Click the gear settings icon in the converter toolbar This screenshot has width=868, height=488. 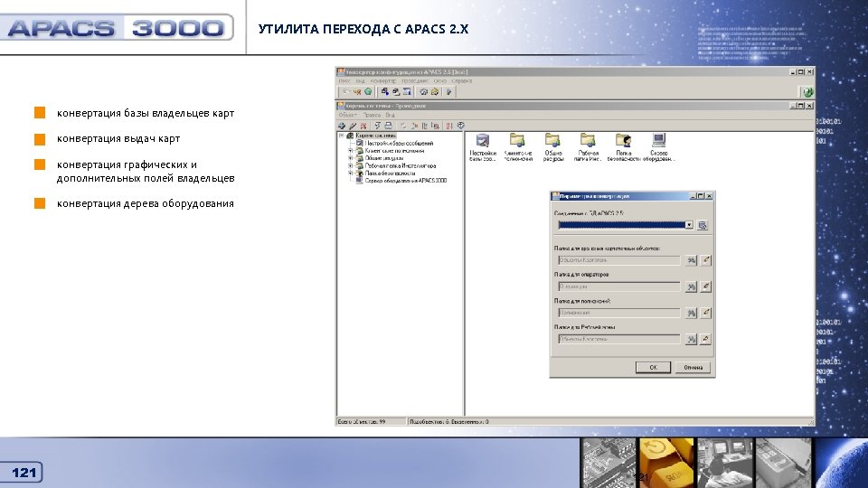(424, 92)
